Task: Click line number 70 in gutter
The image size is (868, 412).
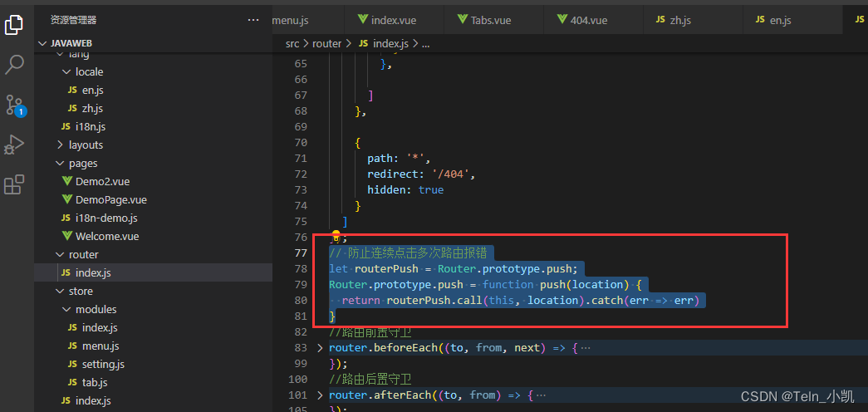Action: 301,143
